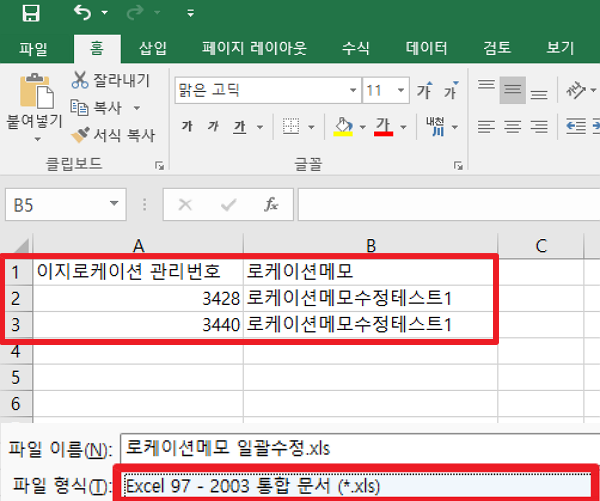
Task: Open the font size dropdown arrow
Action: click(x=401, y=90)
